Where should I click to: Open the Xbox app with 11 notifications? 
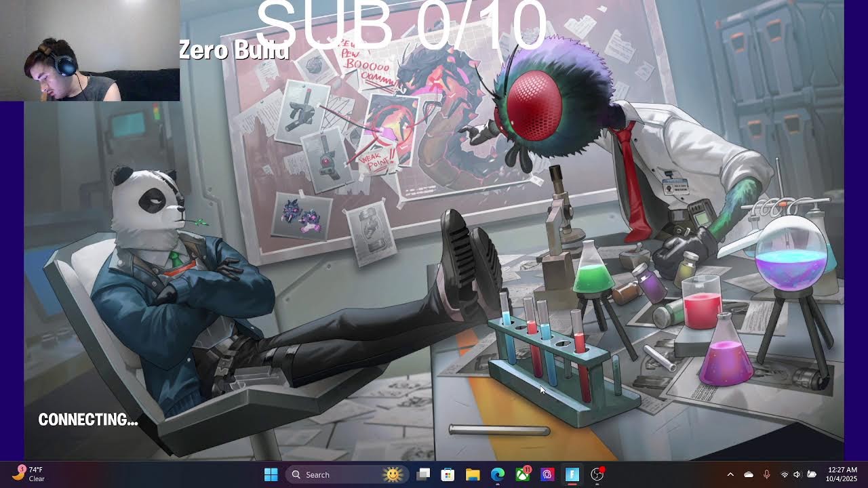(x=523, y=474)
